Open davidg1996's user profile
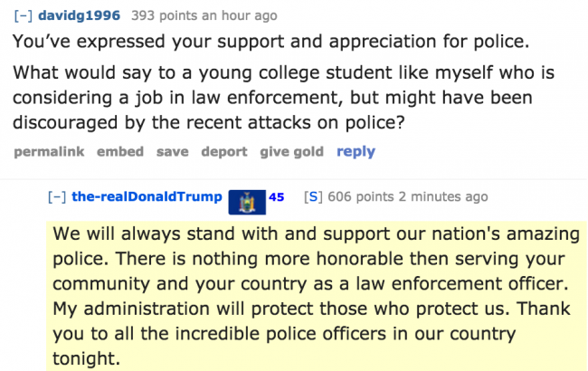 pyautogui.click(x=79, y=15)
